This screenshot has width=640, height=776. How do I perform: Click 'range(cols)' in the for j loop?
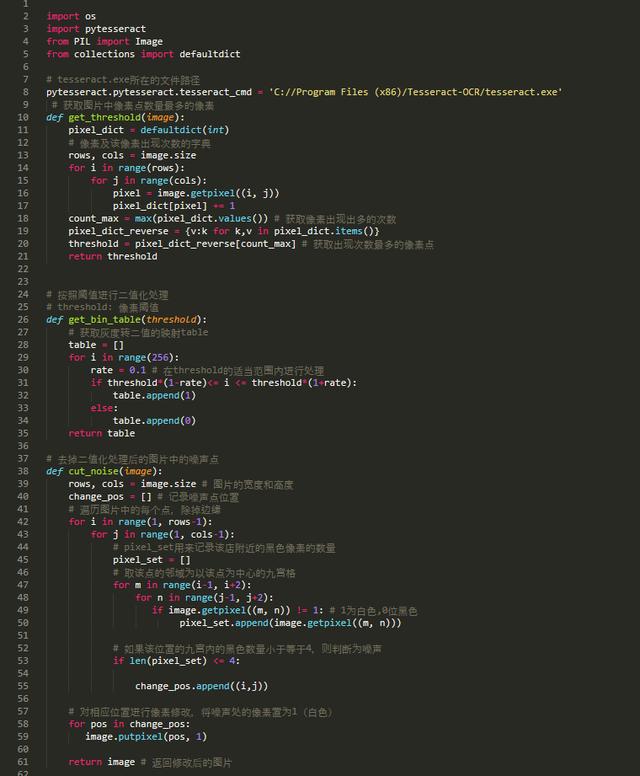[171, 181]
